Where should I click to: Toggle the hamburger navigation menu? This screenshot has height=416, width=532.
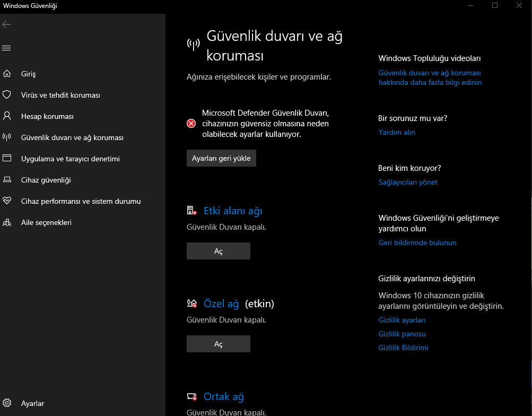(x=6, y=48)
